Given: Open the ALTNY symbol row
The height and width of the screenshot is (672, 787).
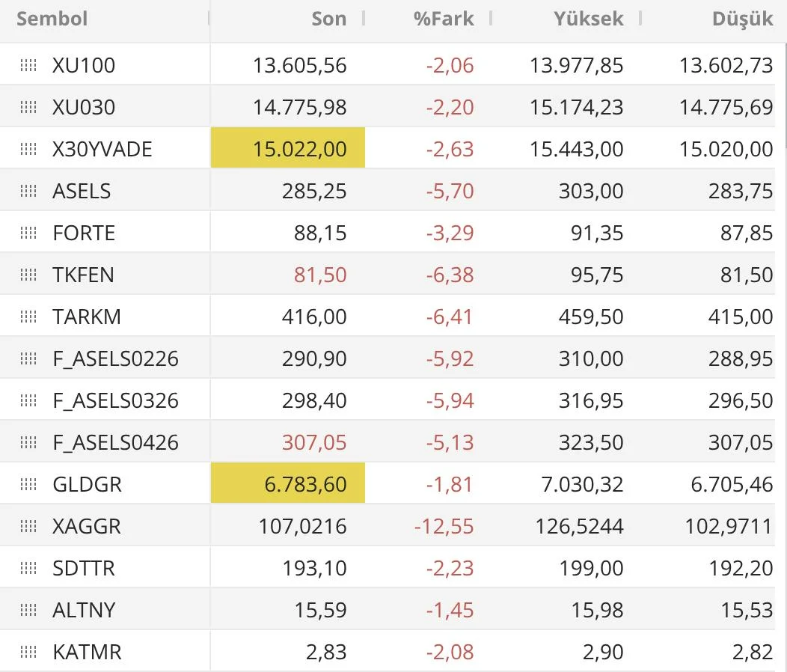Looking at the screenshot, I should point(84,611).
